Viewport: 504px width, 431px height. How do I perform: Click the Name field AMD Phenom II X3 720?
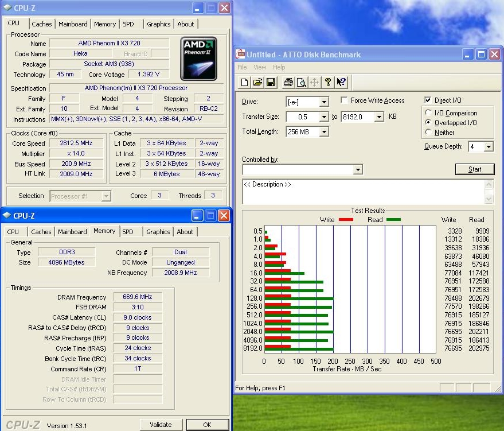(110, 43)
